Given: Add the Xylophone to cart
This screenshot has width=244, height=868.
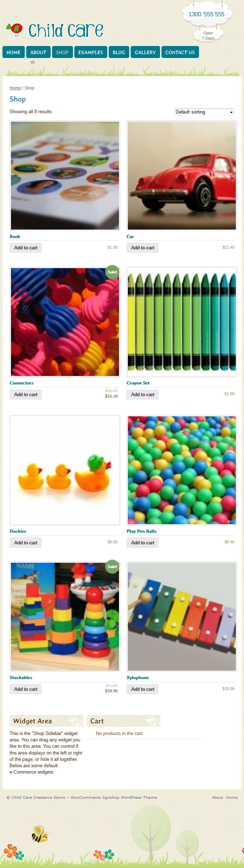Looking at the screenshot, I should (x=143, y=689).
